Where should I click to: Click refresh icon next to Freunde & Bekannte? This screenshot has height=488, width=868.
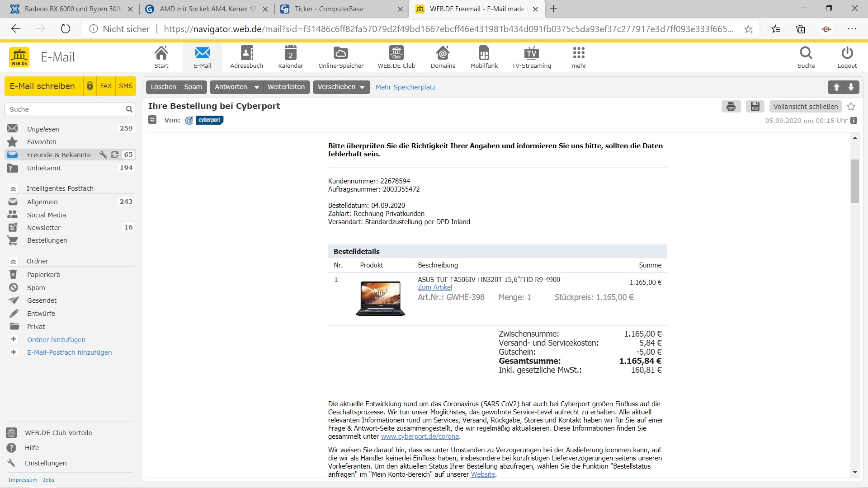115,155
